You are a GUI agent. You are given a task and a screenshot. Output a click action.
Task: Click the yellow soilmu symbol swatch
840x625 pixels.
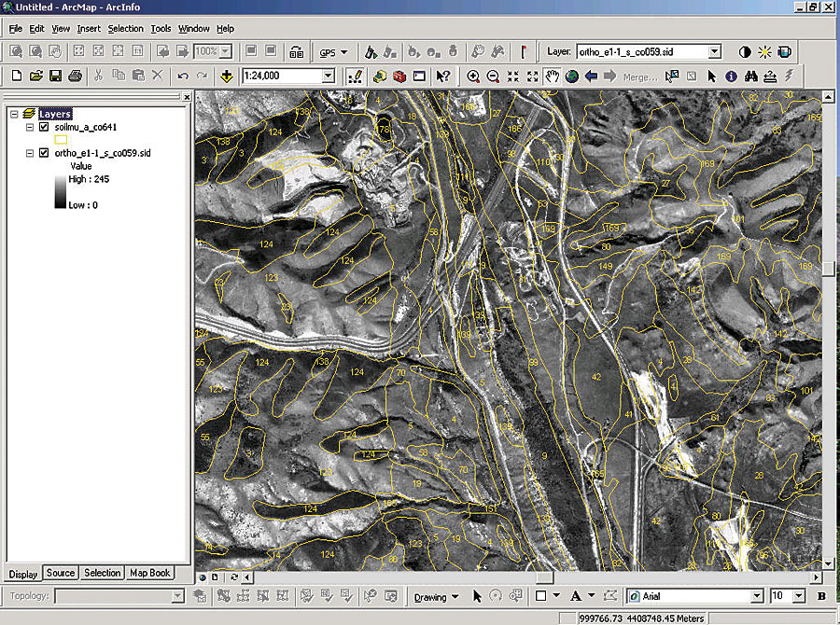point(61,140)
